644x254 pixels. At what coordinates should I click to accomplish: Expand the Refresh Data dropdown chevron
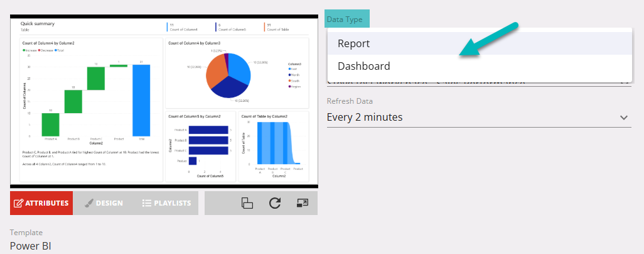pyautogui.click(x=624, y=118)
